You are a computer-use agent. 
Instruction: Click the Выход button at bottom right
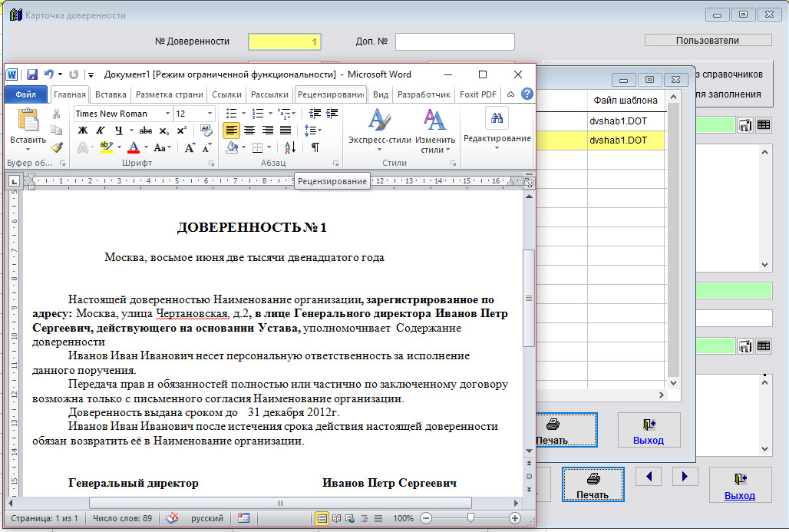739,486
